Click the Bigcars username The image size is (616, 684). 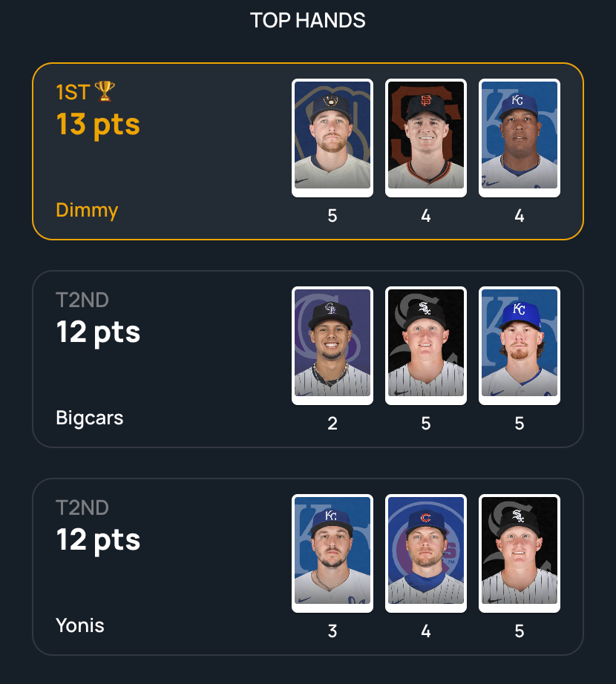[x=90, y=418]
